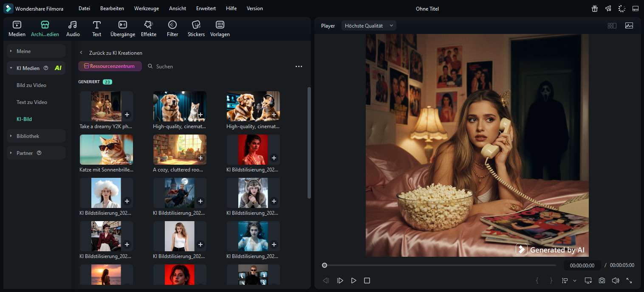
Task: Select the Effekte toolbar icon
Action: click(x=149, y=28)
